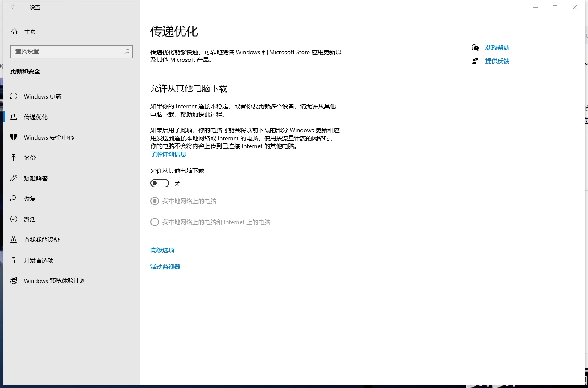
Task: Click the Windows 预览体验计划 cat icon
Action: coord(14,281)
